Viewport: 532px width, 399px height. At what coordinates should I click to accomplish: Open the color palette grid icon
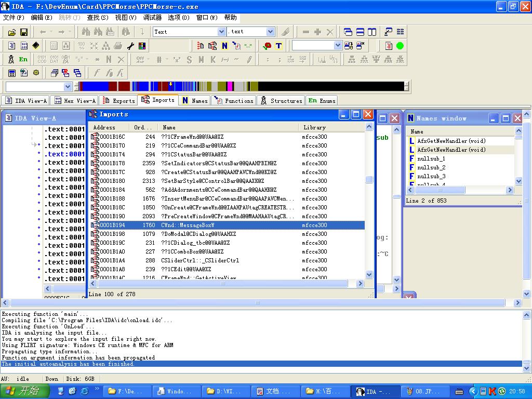click(142, 46)
